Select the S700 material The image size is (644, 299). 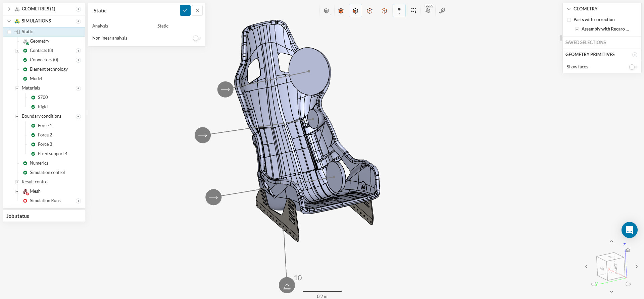pos(43,98)
